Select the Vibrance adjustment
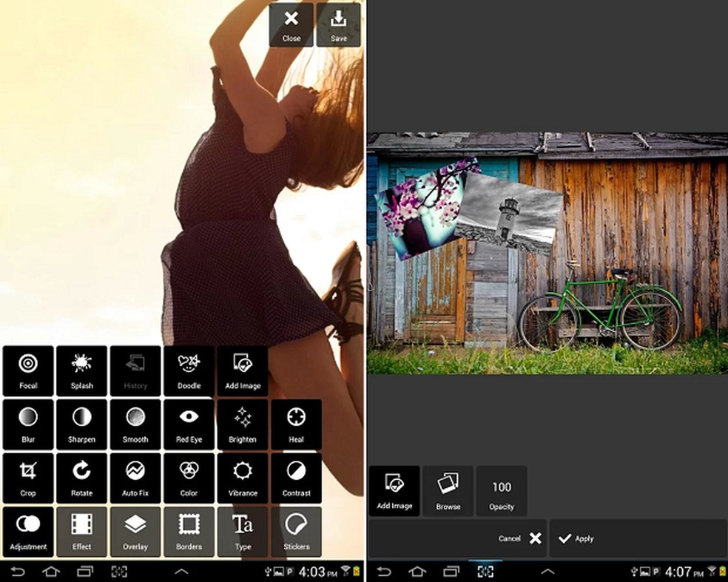Screen dimensions: 728x582 tap(243, 478)
